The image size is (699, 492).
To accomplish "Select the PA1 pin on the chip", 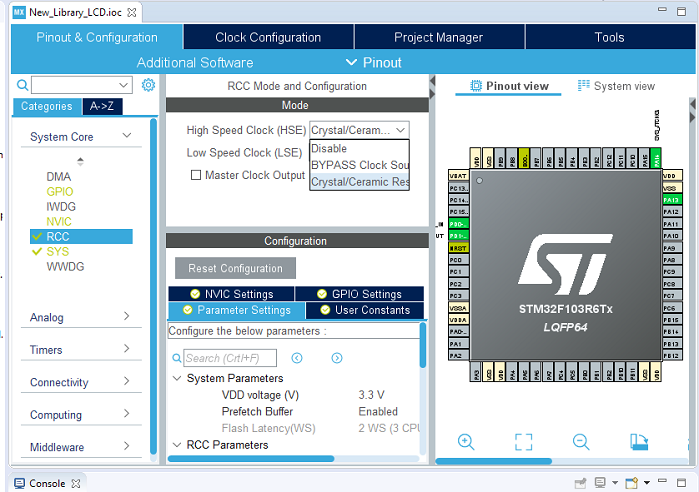I will 458,344.
